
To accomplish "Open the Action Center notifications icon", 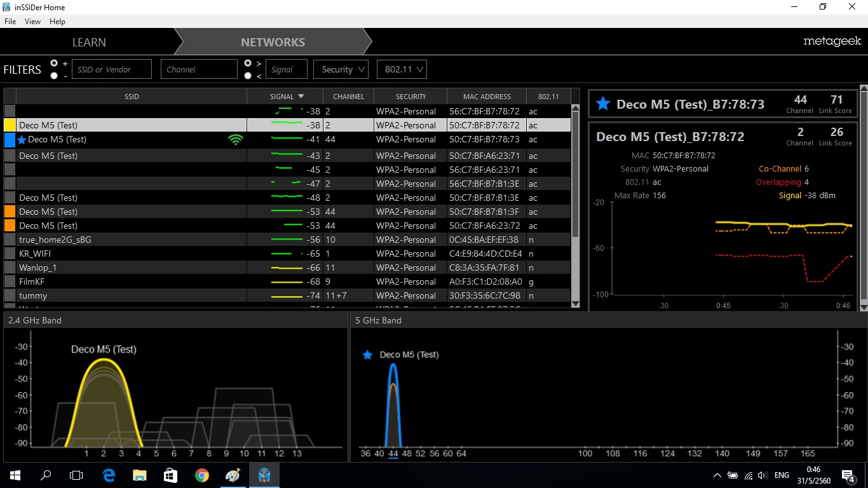I will pos(848,475).
